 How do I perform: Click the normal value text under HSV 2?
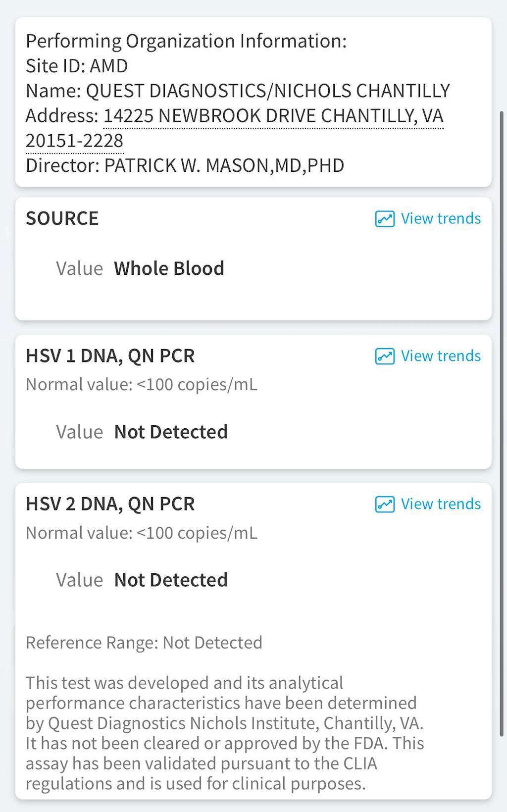pos(142,533)
